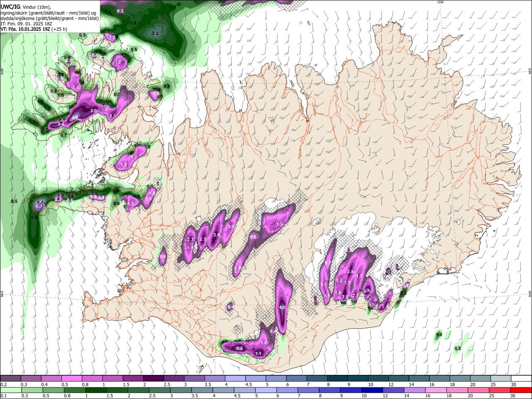
Task: Click the light lilac 14 swatch in rain scale
Action: 415,390
